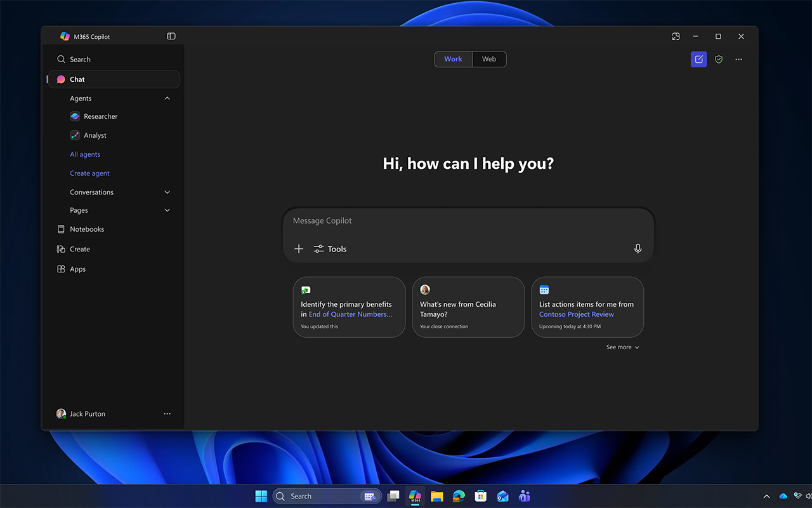Open the Tools button in message box

point(330,249)
